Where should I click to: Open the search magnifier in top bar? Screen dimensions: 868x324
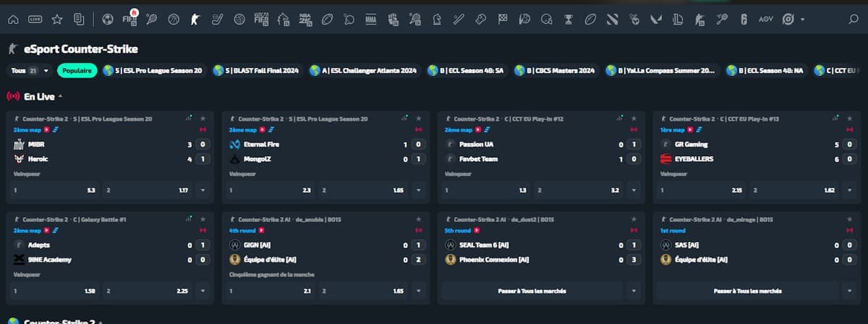click(x=855, y=18)
